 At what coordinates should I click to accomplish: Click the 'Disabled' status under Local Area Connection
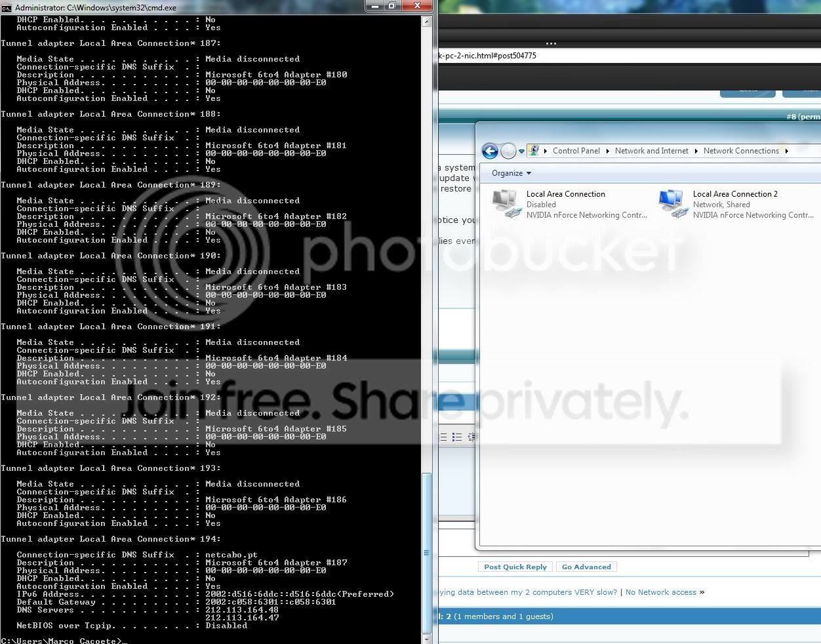coord(541,205)
